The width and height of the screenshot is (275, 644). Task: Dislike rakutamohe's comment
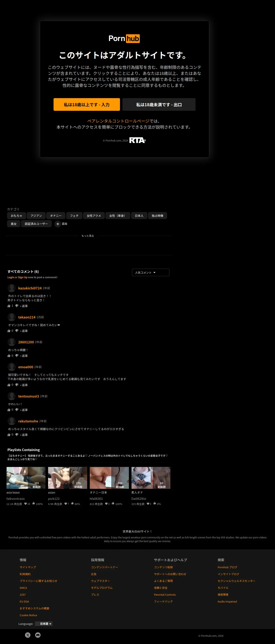tap(17, 434)
